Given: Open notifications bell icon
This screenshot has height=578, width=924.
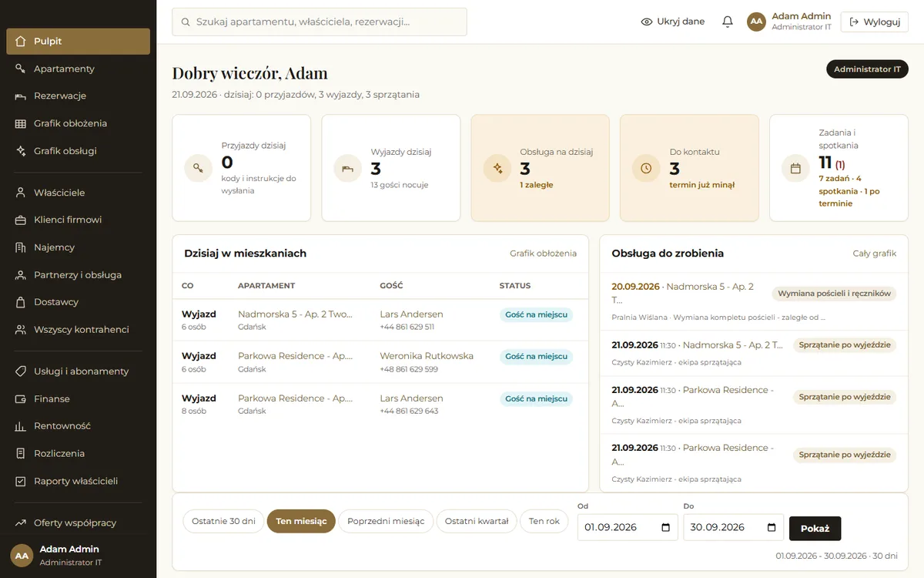Looking at the screenshot, I should coord(727,22).
